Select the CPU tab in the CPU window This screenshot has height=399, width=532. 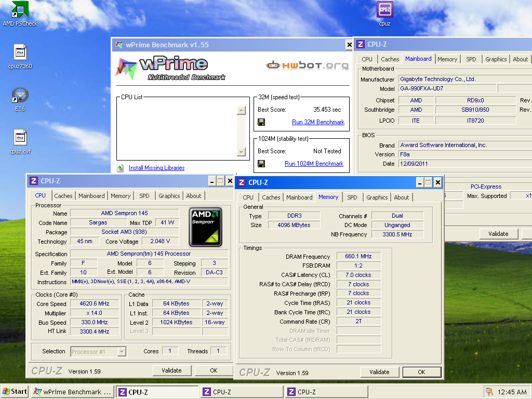point(40,195)
